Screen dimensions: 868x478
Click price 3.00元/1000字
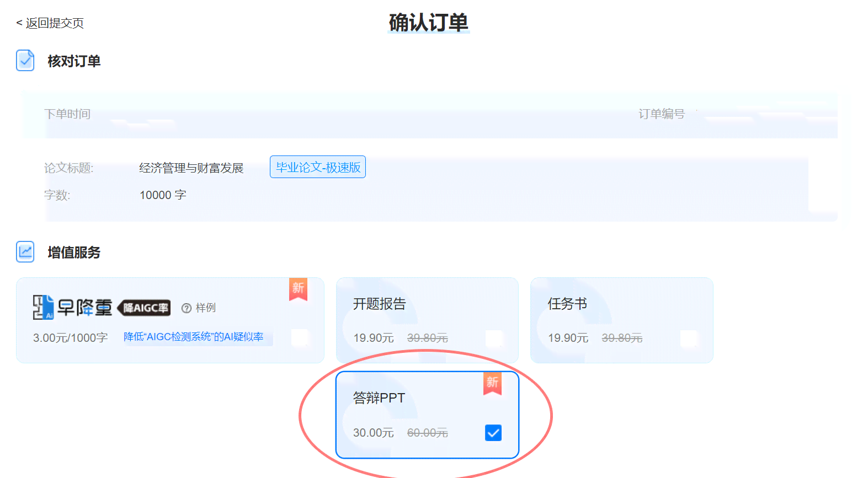tap(70, 337)
